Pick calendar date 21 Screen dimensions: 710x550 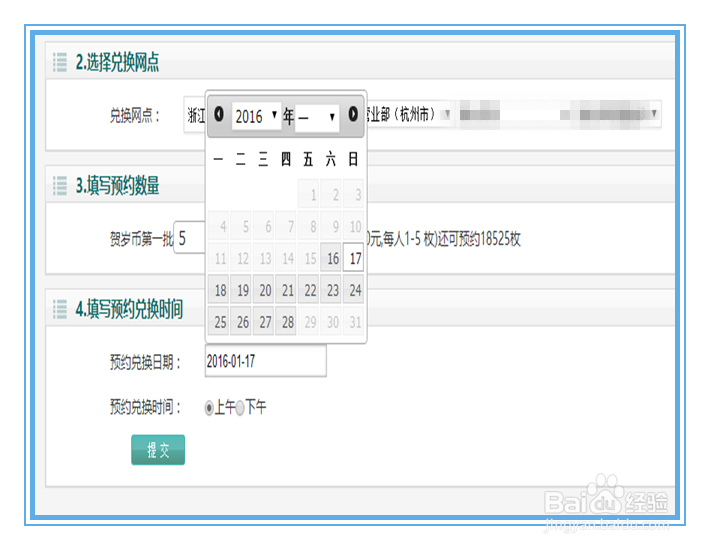coord(288,290)
